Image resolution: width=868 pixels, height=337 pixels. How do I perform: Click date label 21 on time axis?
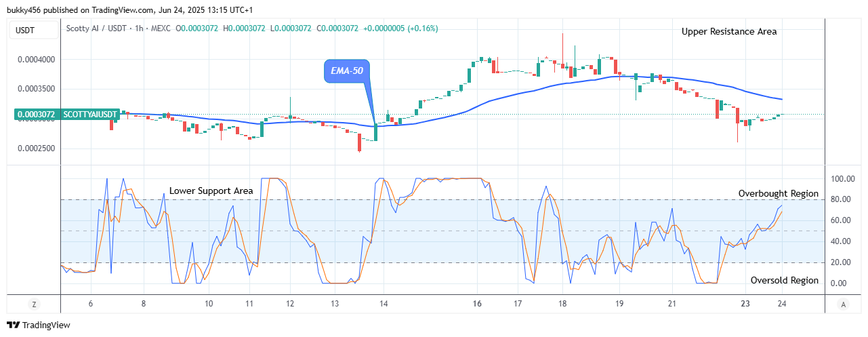click(672, 304)
